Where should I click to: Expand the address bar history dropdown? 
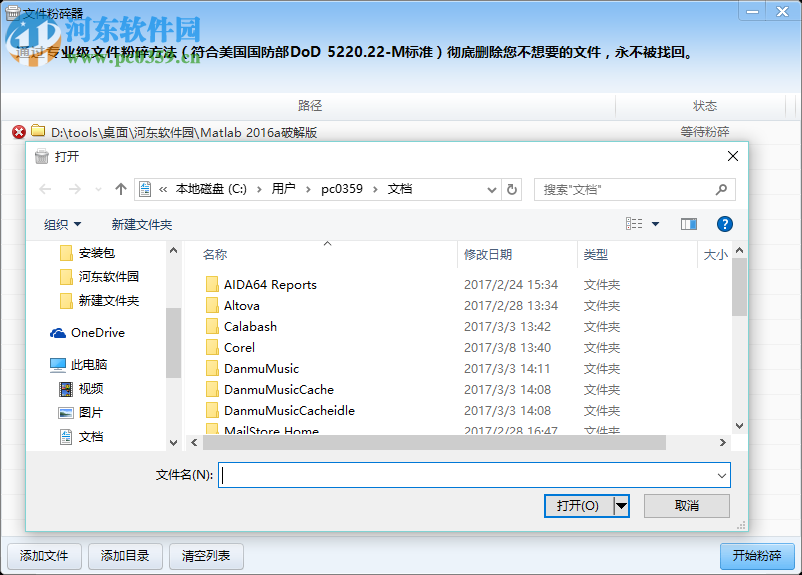(x=492, y=190)
